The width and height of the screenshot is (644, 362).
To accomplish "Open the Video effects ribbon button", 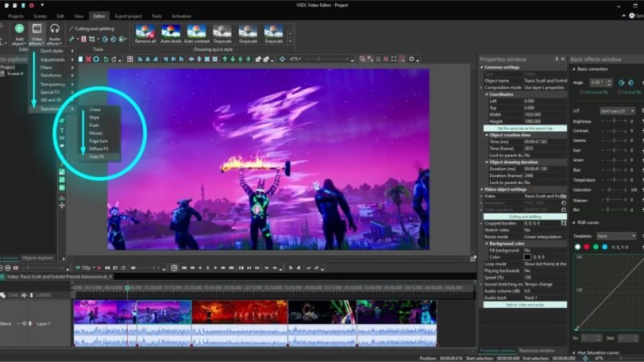I will point(36,34).
